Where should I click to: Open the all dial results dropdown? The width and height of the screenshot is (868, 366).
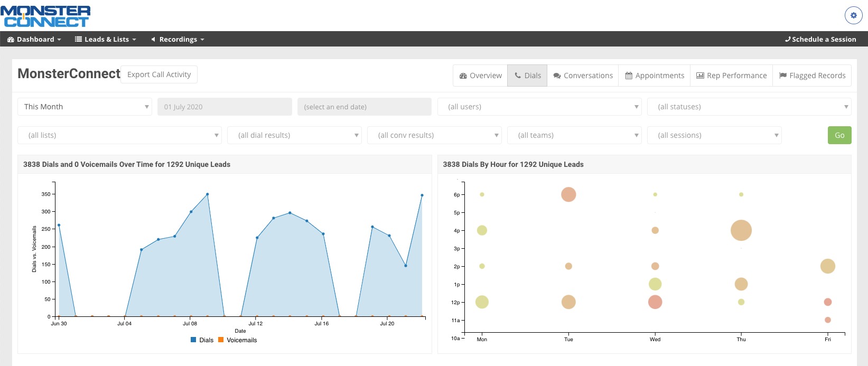point(294,135)
